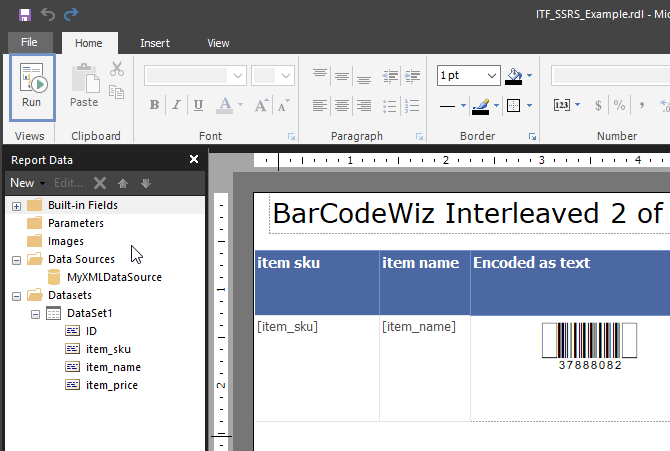
Task: Align text left
Action: pos(320,105)
